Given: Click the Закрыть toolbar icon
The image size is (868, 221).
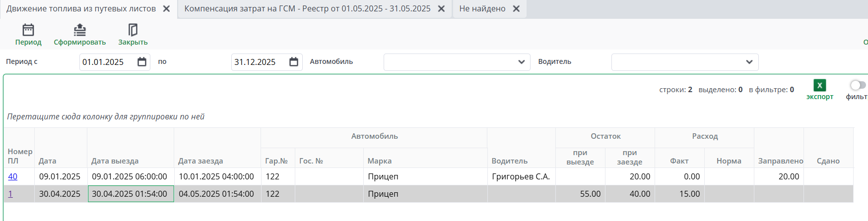Looking at the screenshot, I should tap(133, 30).
